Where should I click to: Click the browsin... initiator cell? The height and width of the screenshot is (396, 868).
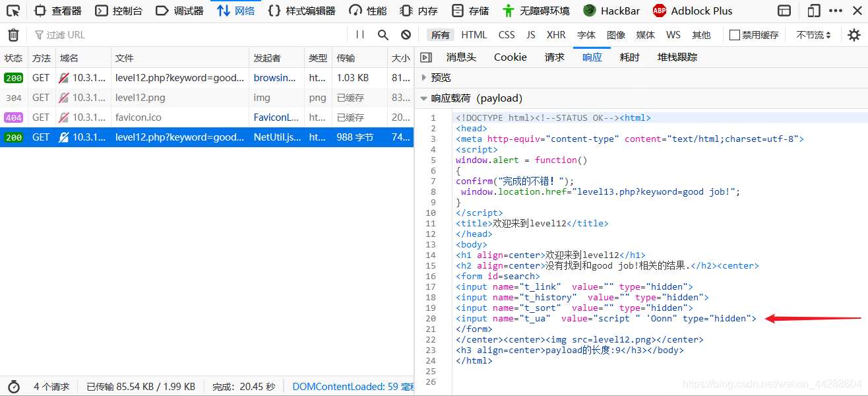[x=275, y=78]
